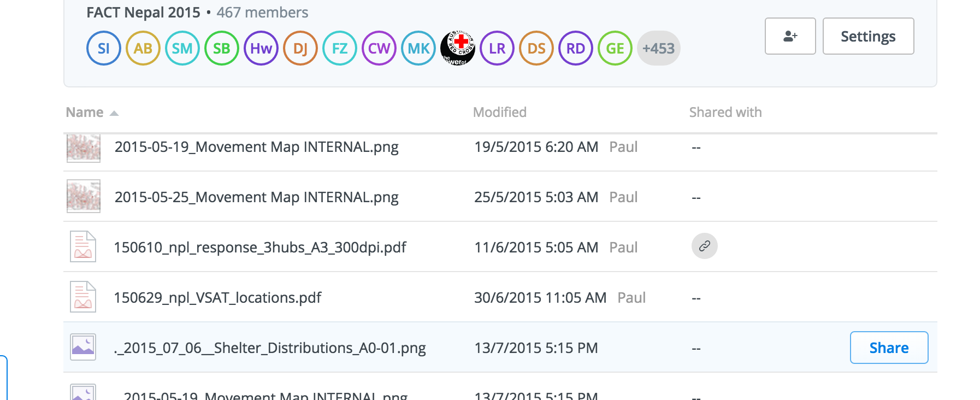Click PDF icon for 150629_npl_VSAT_locations file
The height and width of the screenshot is (400, 980).
83,297
